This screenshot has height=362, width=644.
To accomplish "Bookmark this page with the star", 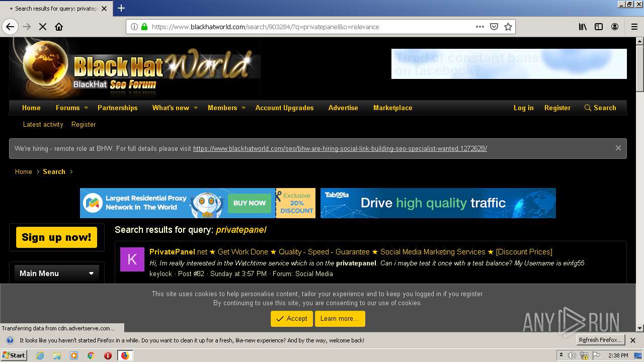I will click(508, 27).
